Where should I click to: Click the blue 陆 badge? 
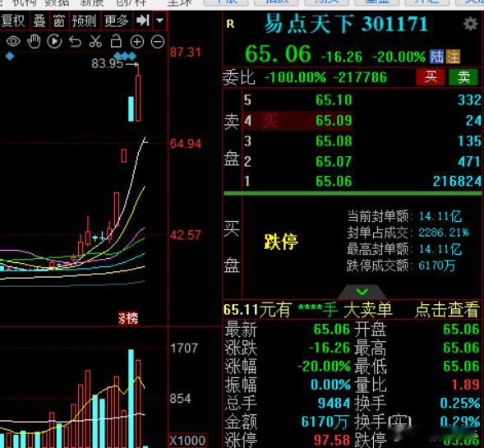[x=437, y=57]
